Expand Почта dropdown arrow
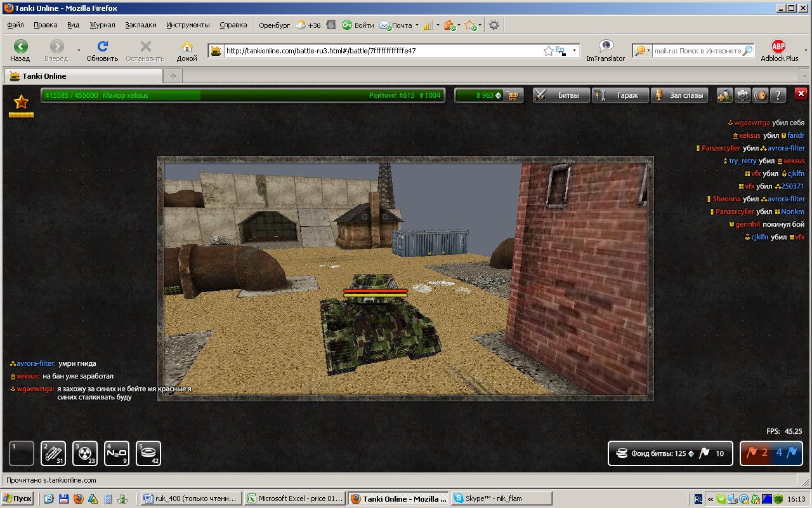The height and width of the screenshot is (508, 812). pos(417,25)
